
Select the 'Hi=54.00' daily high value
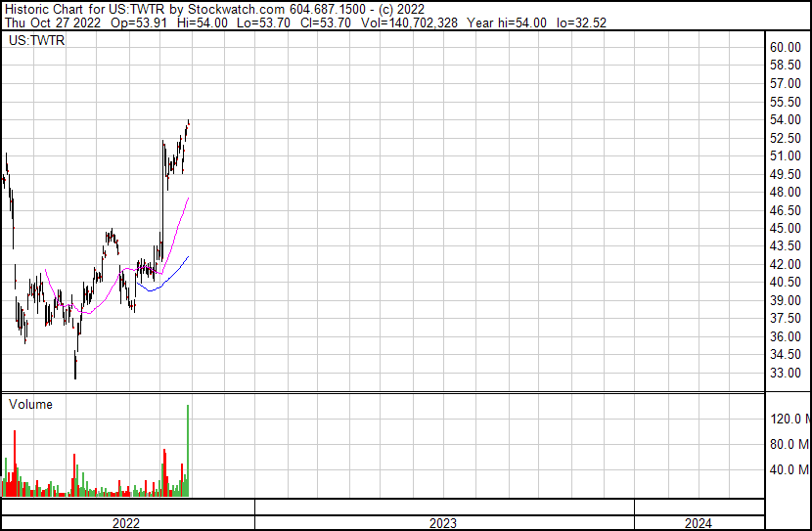(202, 22)
